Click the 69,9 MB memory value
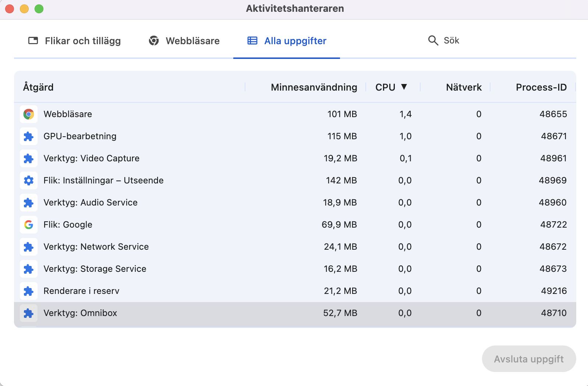The width and height of the screenshot is (588, 386). click(339, 225)
